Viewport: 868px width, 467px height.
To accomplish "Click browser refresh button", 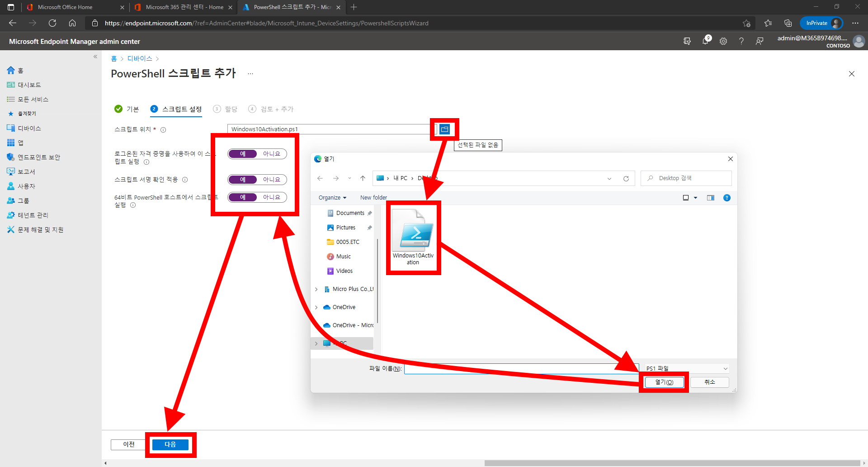I will pos(52,23).
